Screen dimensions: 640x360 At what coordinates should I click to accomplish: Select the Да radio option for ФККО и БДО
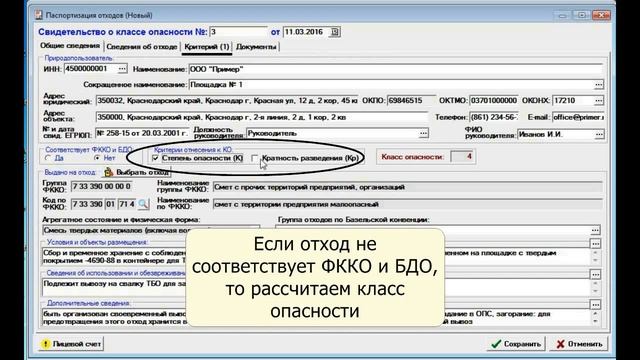click(x=48, y=158)
